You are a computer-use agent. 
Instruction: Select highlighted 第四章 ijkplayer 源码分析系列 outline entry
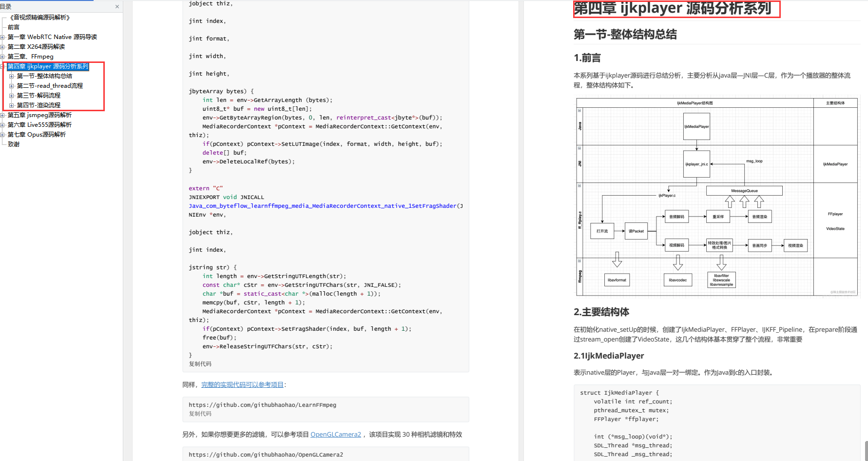pos(48,66)
